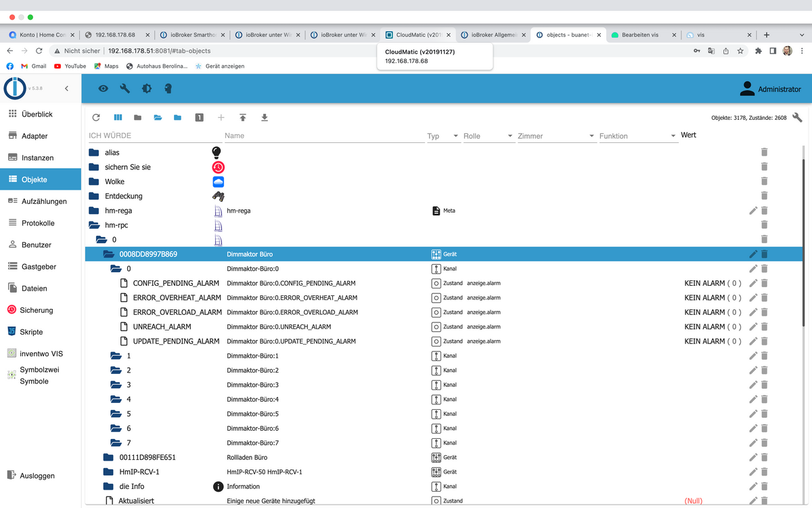Collapse the 0008DD8997B869 device folder
812x508 pixels.
coord(108,254)
